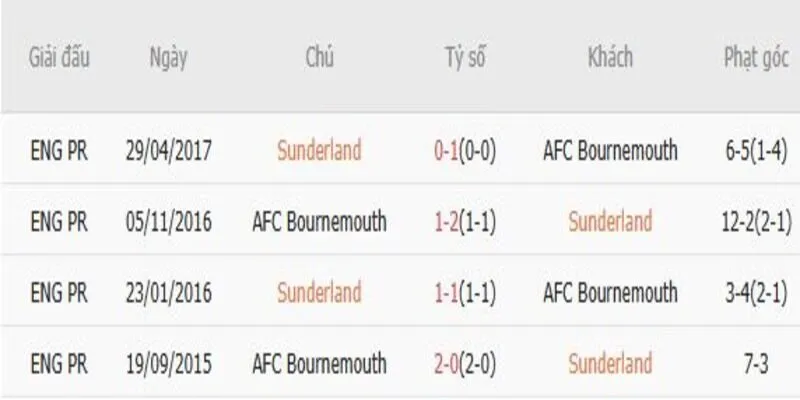Click the Khách column header
This screenshot has height=400, width=800.
tap(610, 57)
